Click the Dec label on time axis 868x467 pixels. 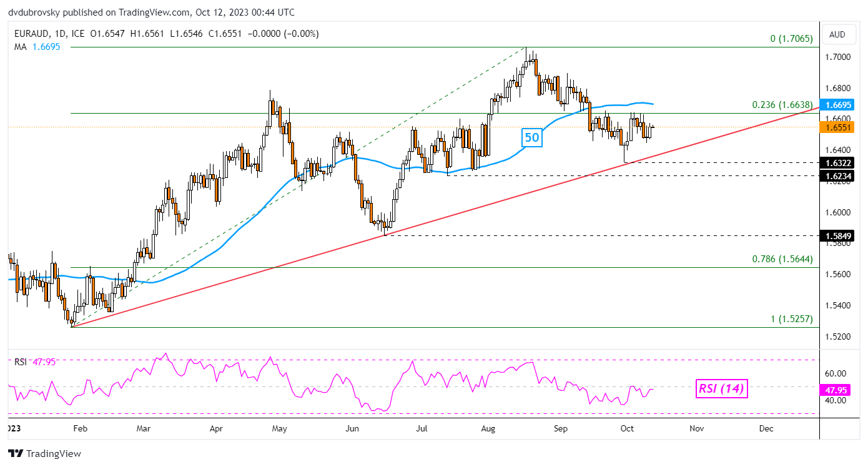[766, 429]
